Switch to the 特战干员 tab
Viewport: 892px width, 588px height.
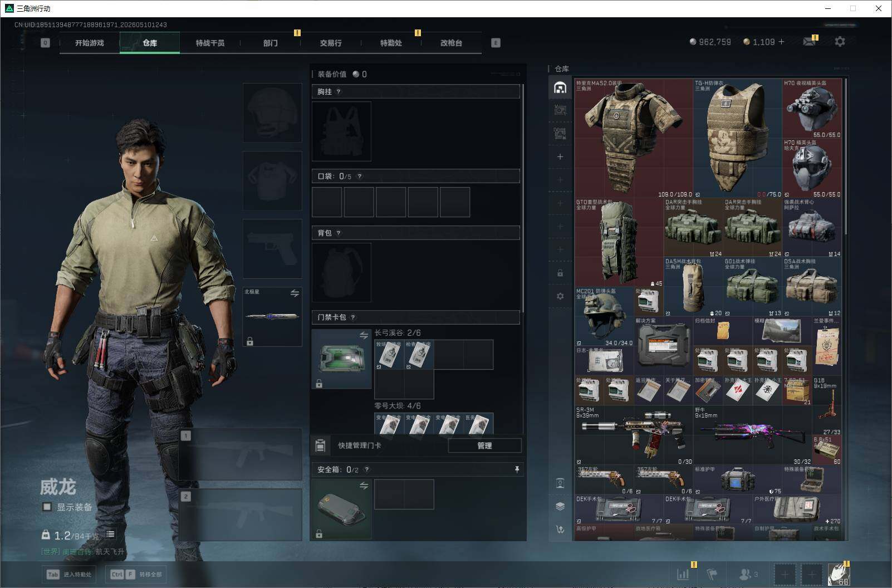click(x=210, y=43)
